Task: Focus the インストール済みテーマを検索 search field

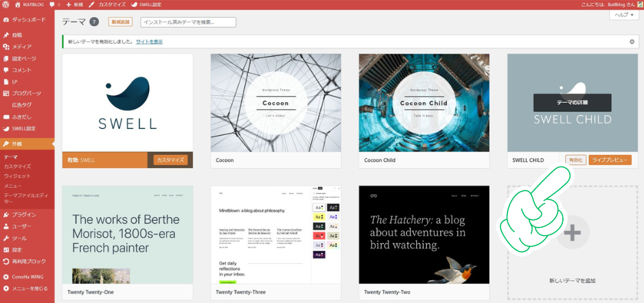Action: coord(188,22)
